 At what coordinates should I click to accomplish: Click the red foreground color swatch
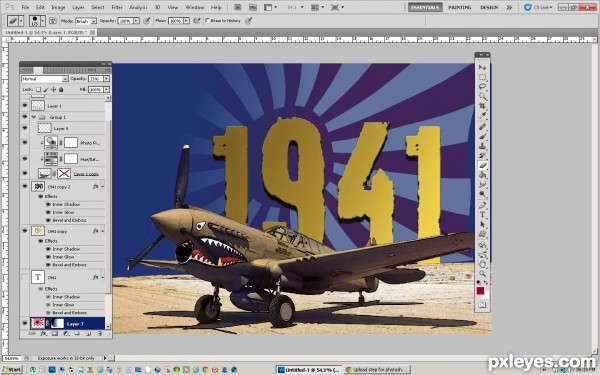[x=480, y=291]
